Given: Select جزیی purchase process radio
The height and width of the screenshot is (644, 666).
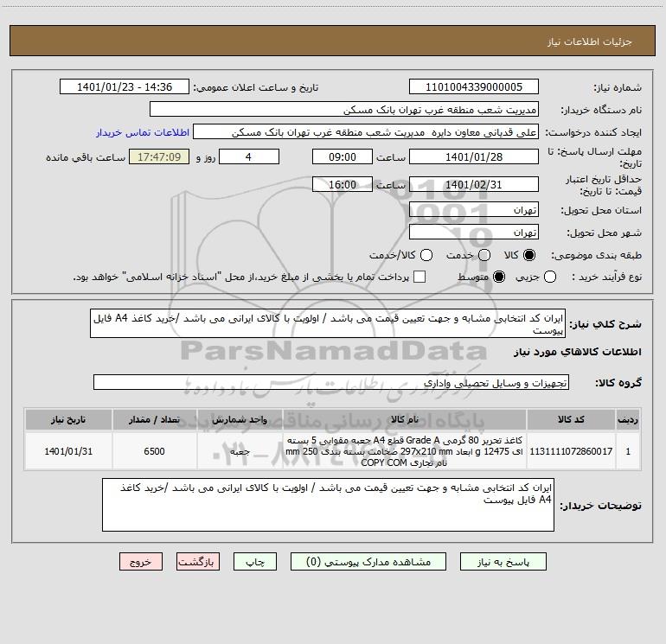Looking at the screenshot, I should pos(550,277).
